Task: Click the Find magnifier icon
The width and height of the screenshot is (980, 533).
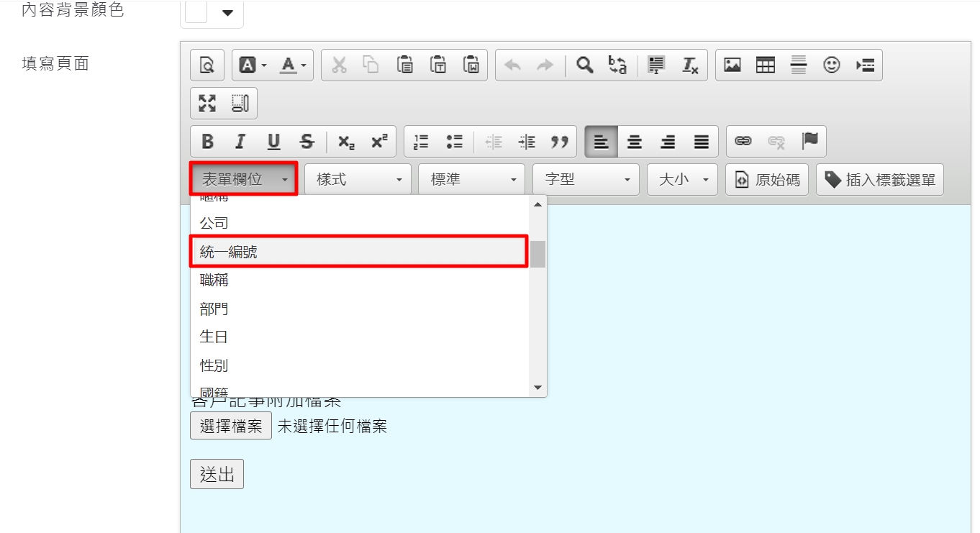Action: 585,65
